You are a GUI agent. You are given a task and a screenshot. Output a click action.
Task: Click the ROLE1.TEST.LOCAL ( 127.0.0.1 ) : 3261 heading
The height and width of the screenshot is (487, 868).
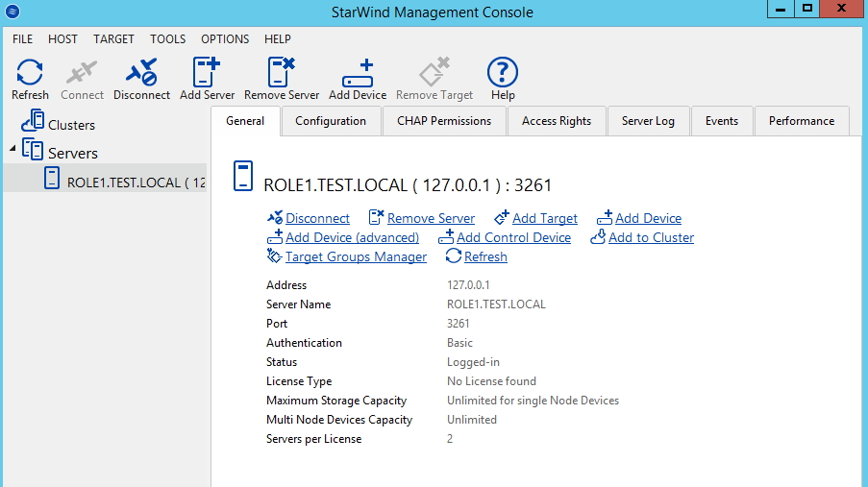coord(408,184)
